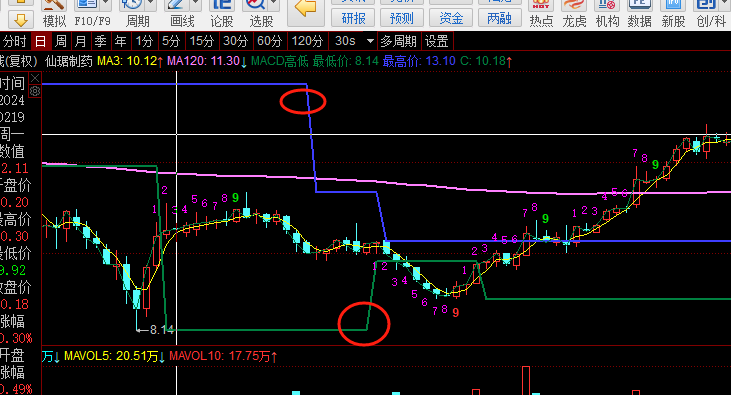Switch to the 分时 intraday tab
This screenshot has width=731, height=395.
[14, 41]
